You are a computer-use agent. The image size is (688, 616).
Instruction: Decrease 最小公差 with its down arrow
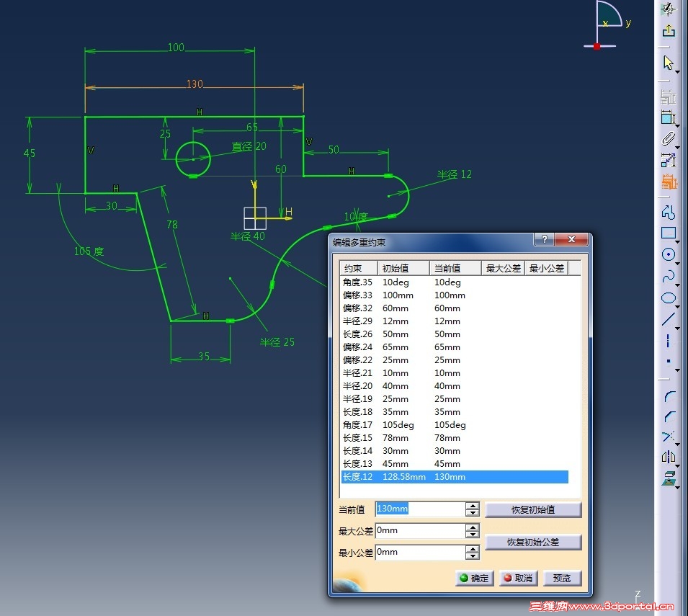tap(472, 556)
